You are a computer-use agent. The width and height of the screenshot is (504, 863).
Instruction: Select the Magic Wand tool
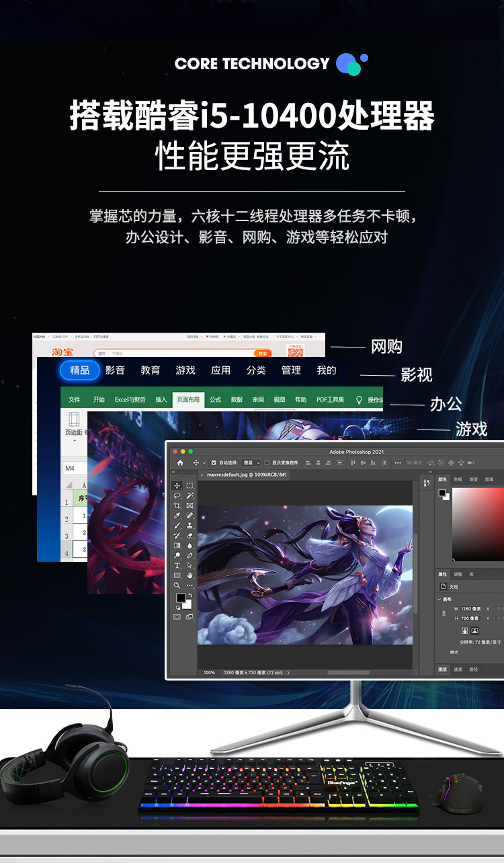(x=190, y=496)
